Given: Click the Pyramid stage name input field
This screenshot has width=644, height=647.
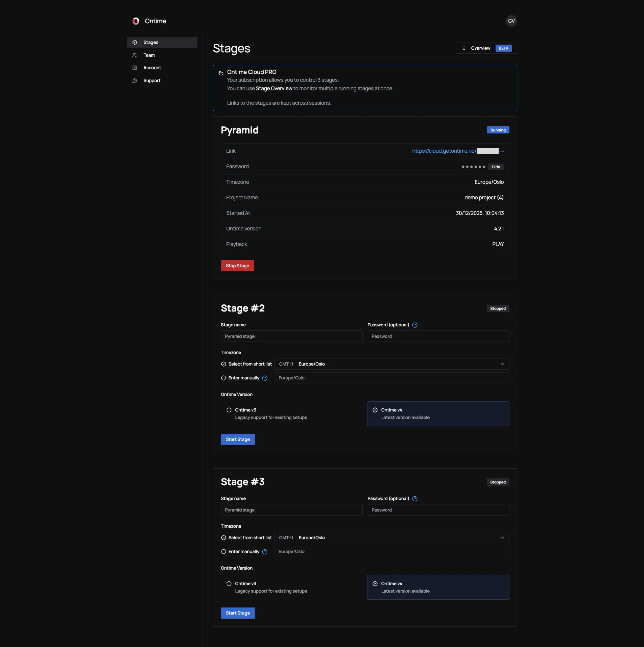Looking at the screenshot, I should pos(291,336).
